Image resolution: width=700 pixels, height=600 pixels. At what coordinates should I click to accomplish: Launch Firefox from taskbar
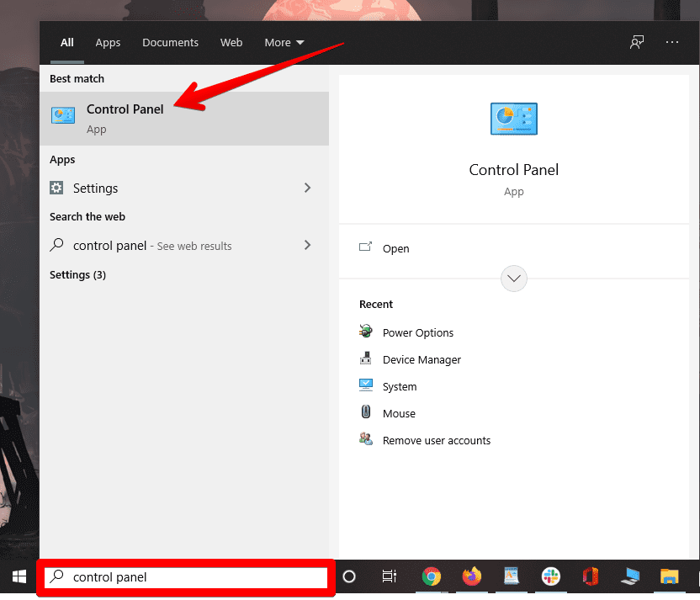(x=471, y=576)
